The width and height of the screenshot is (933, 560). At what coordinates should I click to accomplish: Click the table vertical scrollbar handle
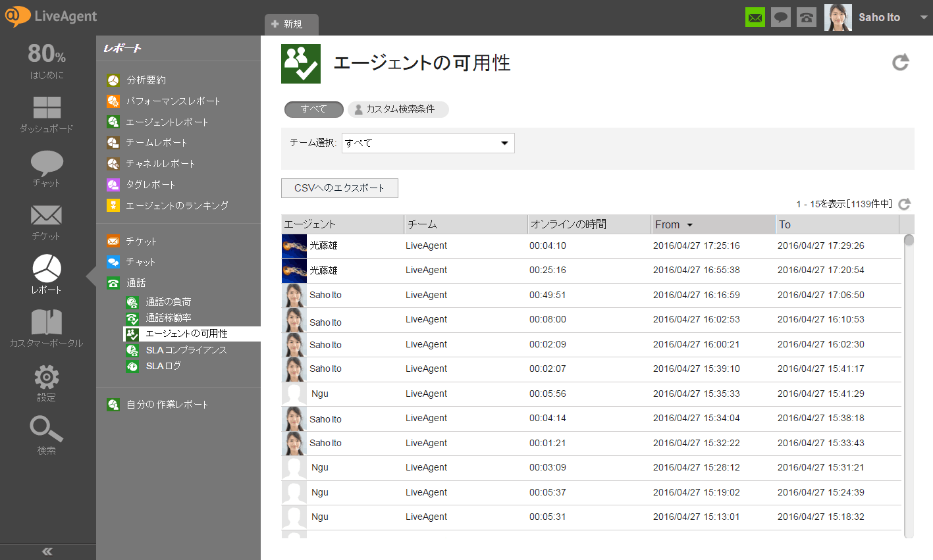[909, 240]
